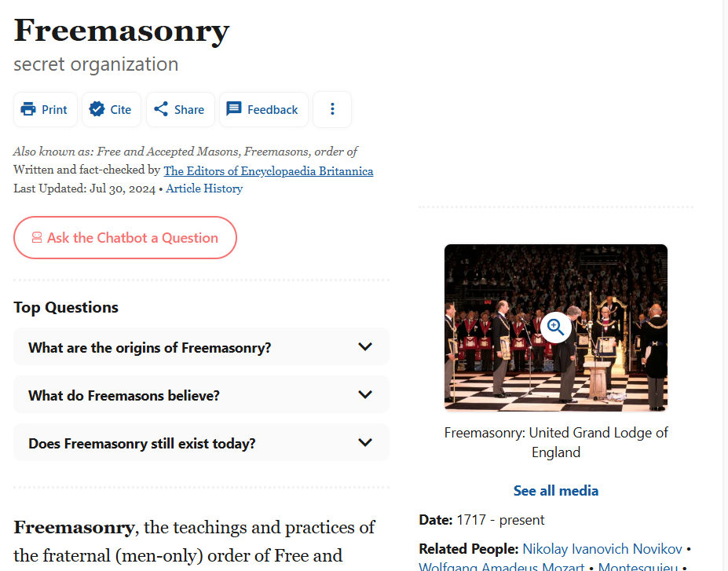Click chevron beside Freemasons believe question

coord(365,394)
